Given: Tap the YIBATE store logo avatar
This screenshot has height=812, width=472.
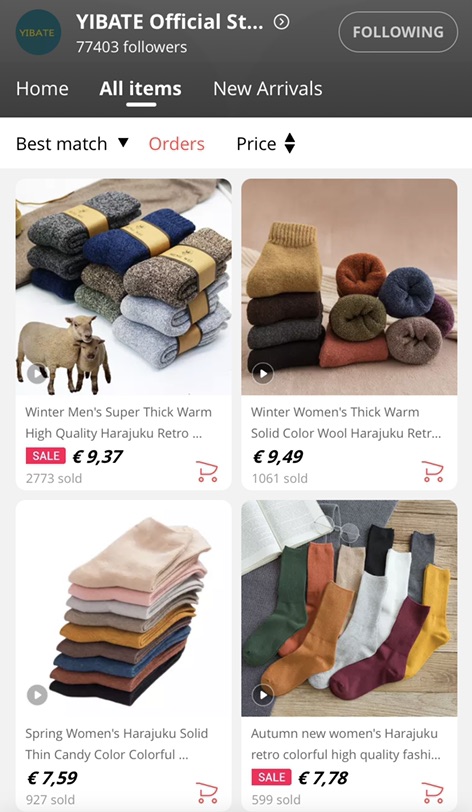Looking at the screenshot, I should (38, 32).
